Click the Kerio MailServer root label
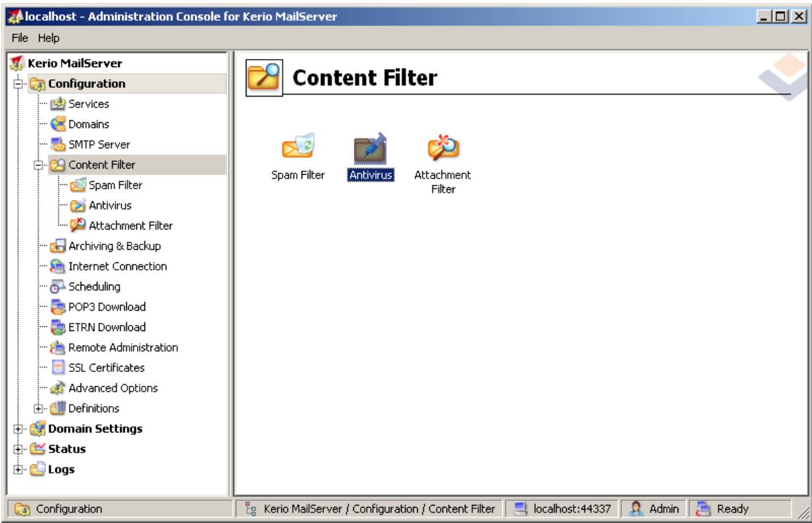This screenshot has width=812, height=523. pos(75,64)
